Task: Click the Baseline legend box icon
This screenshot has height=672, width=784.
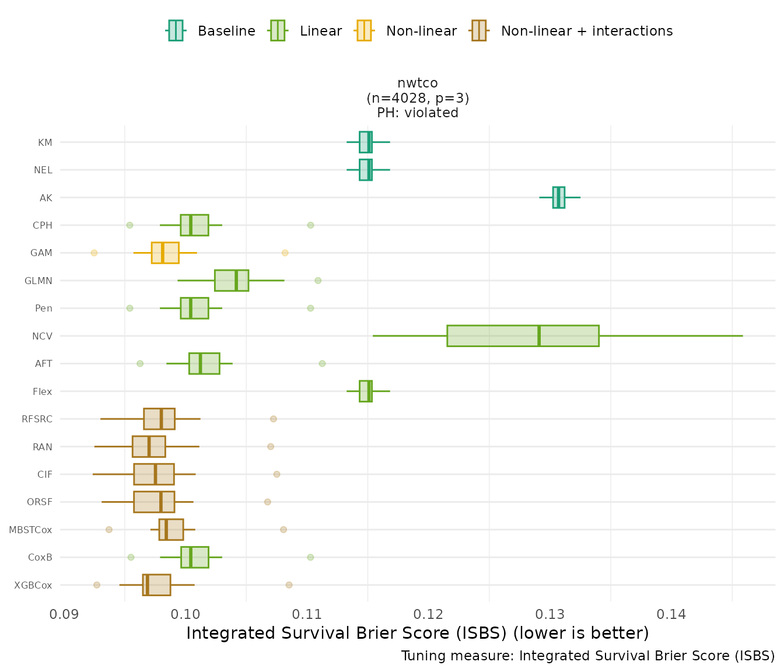Action: (176, 31)
